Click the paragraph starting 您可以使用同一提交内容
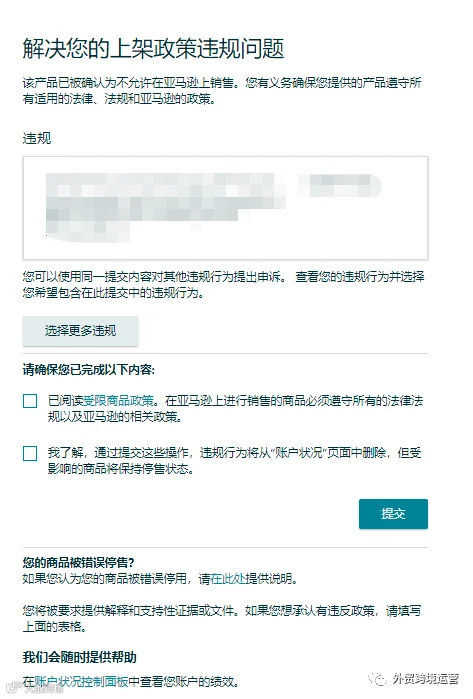473x699 pixels. (x=223, y=284)
